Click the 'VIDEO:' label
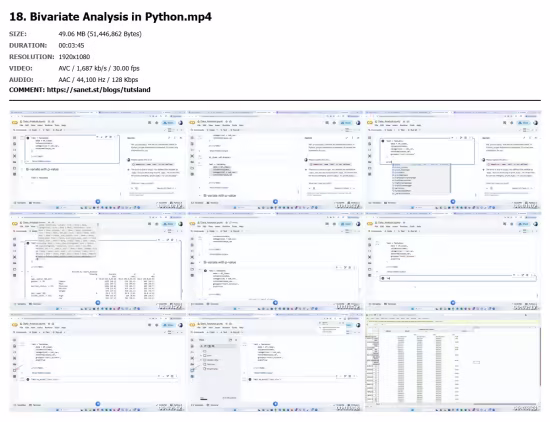Image resolution: width=550 pixels, height=422 pixels. [20, 68]
